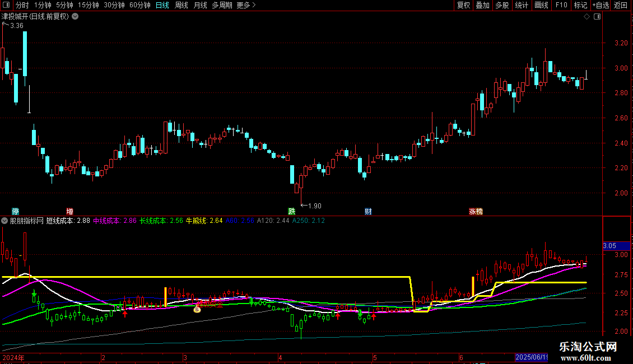Click the 叠加 overlay button
The height and width of the screenshot is (364, 633).
482,5
